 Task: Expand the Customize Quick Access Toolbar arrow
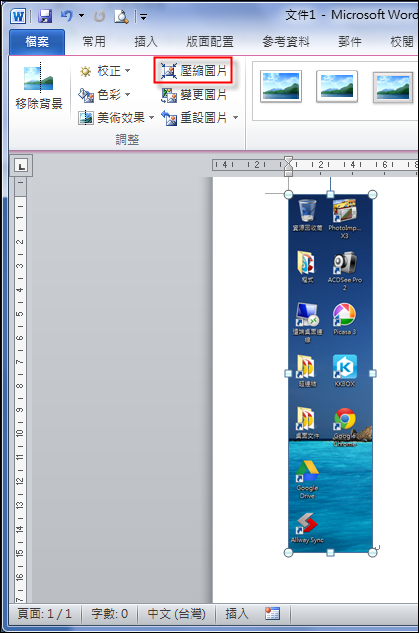tap(143, 17)
